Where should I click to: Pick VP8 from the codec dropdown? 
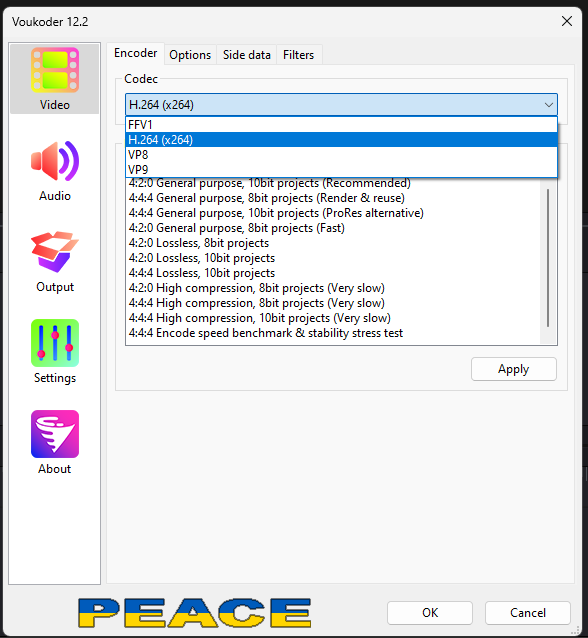[x=341, y=155]
